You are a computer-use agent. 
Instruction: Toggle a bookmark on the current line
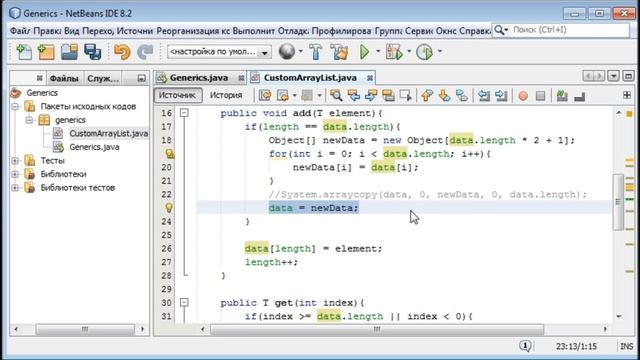(462, 96)
